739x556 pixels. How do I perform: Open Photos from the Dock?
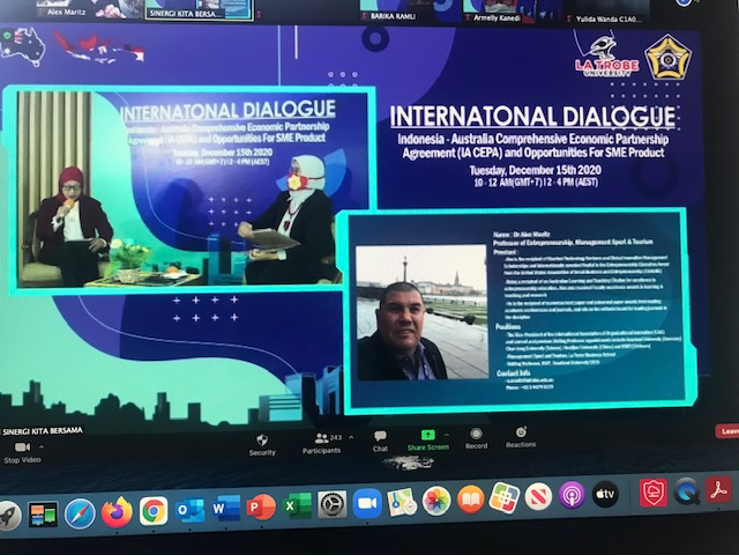(436, 501)
